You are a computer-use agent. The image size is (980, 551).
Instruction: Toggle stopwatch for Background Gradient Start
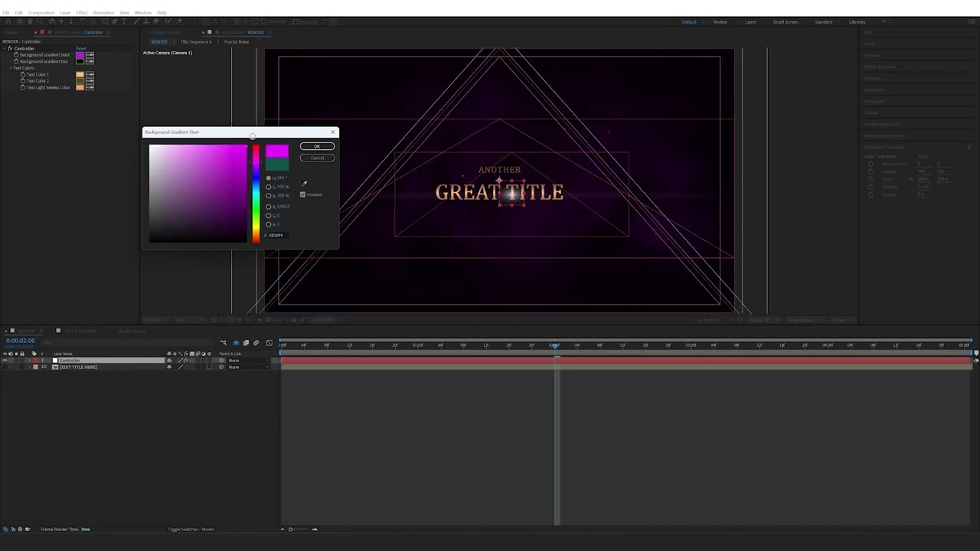(16, 55)
